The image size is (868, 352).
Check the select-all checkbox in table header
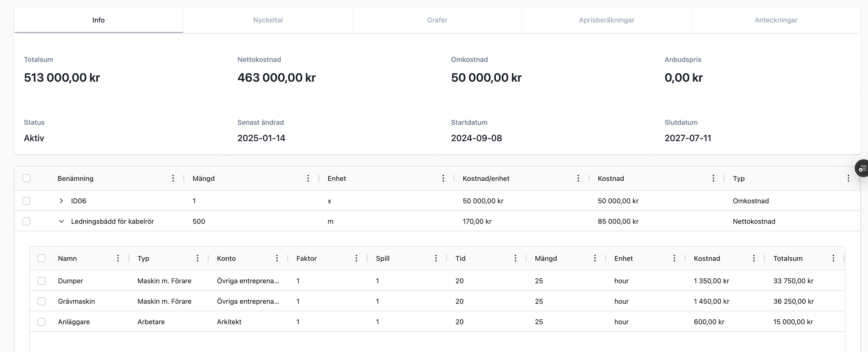[26, 178]
